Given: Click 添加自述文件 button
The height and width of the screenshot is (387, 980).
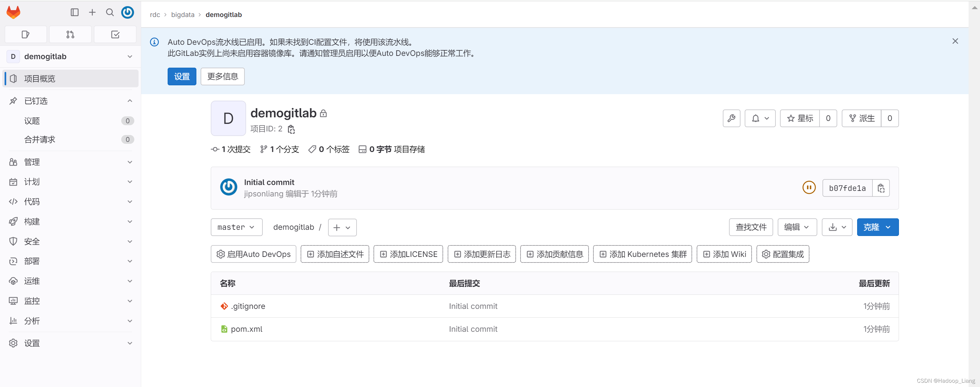Looking at the screenshot, I should [x=334, y=254].
